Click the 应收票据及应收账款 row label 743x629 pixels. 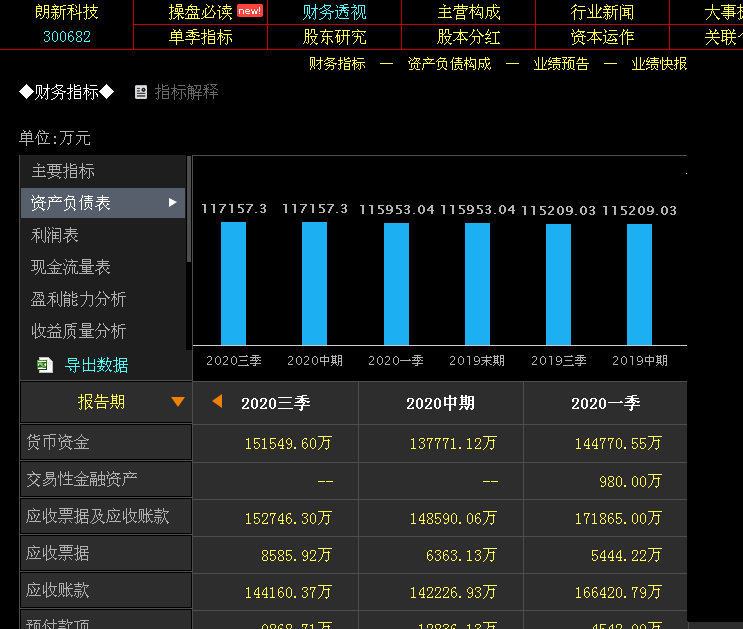[106, 516]
